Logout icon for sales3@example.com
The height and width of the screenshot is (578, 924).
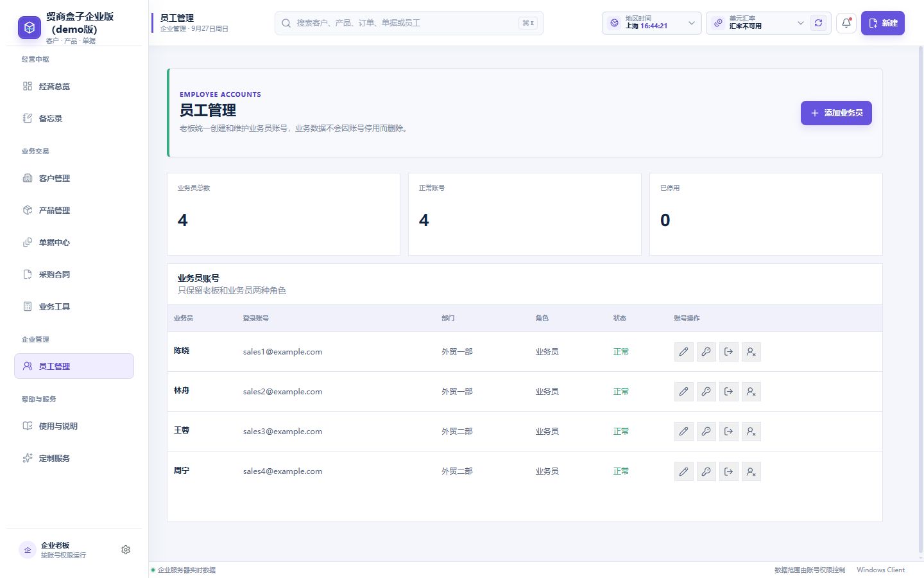pos(729,432)
